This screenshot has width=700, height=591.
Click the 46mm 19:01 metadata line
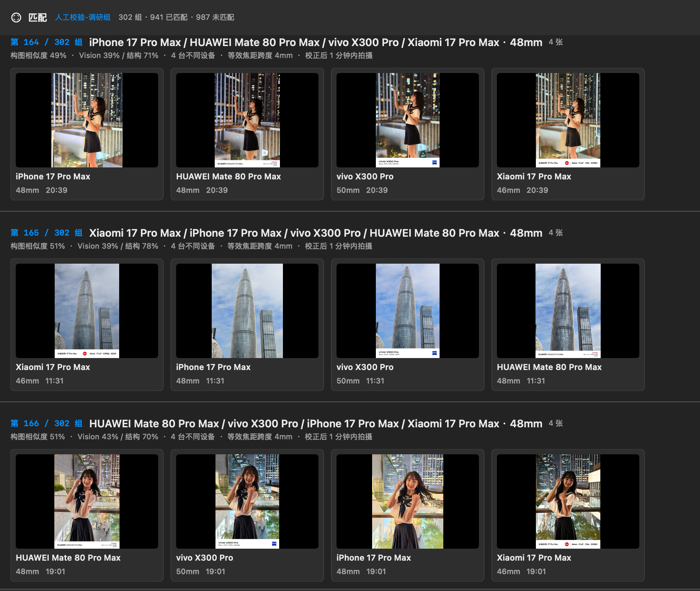click(522, 572)
